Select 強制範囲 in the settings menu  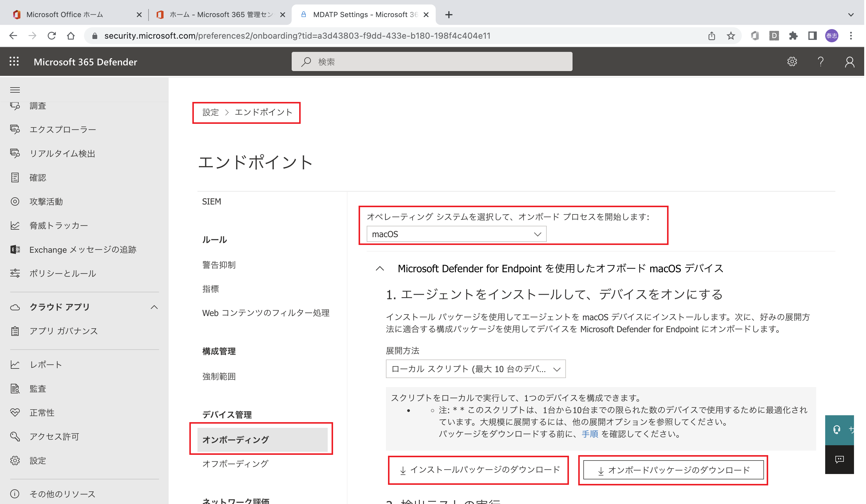tap(219, 377)
